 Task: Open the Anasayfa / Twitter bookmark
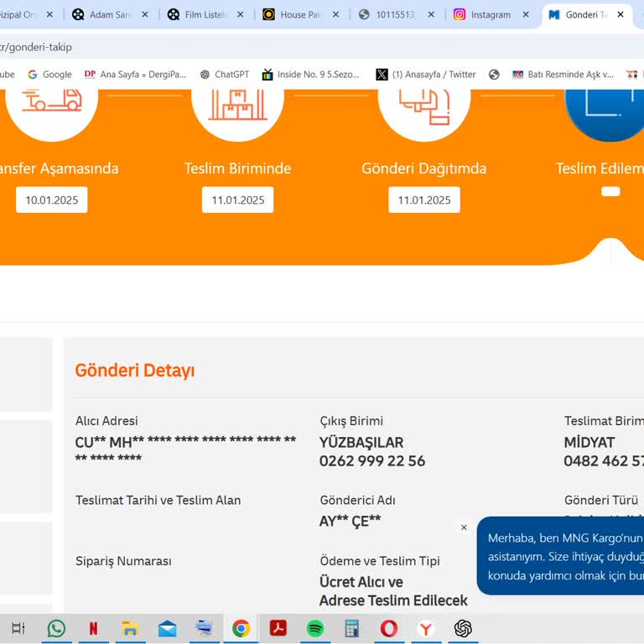pyautogui.click(x=426, y=75)
